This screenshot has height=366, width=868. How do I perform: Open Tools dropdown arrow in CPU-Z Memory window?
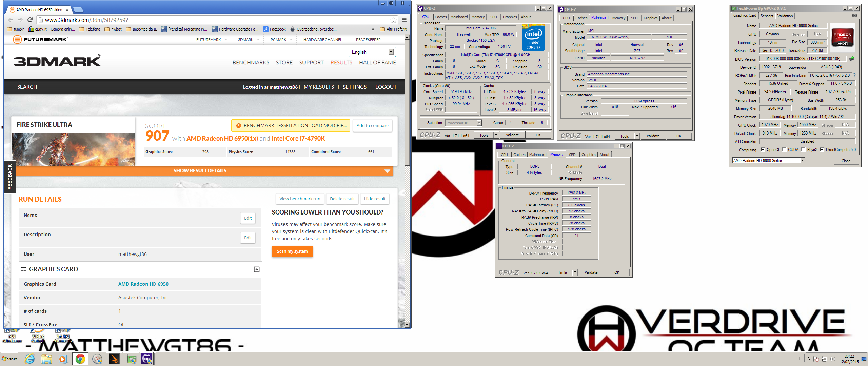[575, 272]
